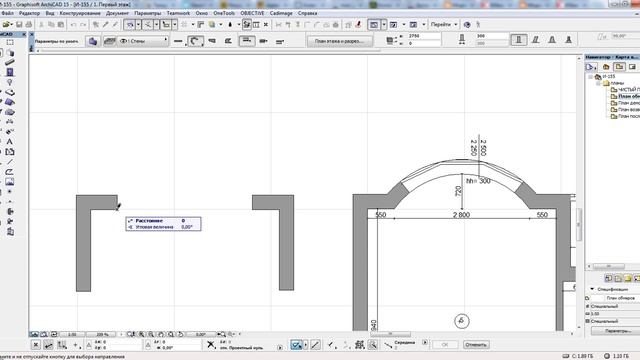The width and height of the screenshot is (640, 360).
Task: Choose straight wall geometry method
Action: [178, 41]
